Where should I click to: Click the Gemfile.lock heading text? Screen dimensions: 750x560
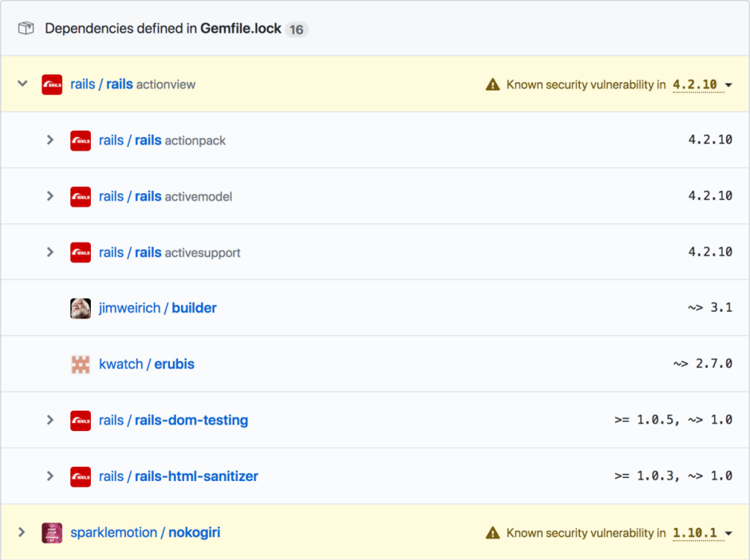coord(240,29)
